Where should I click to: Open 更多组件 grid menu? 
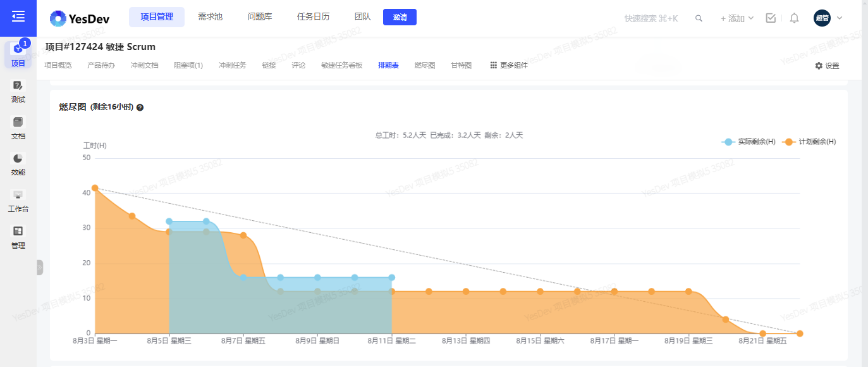509,65
